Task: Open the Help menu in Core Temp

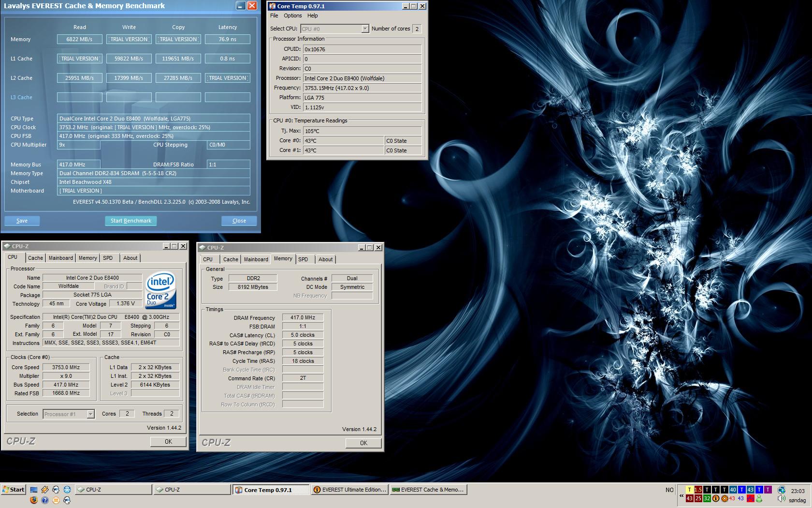Action: 313,16
